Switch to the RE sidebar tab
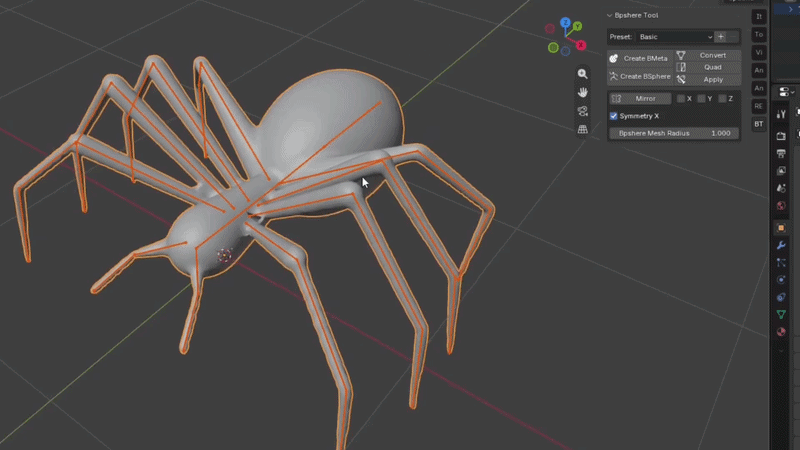Image resolution: width=800 pixels, height=450 pixels. tap(759, 106)
